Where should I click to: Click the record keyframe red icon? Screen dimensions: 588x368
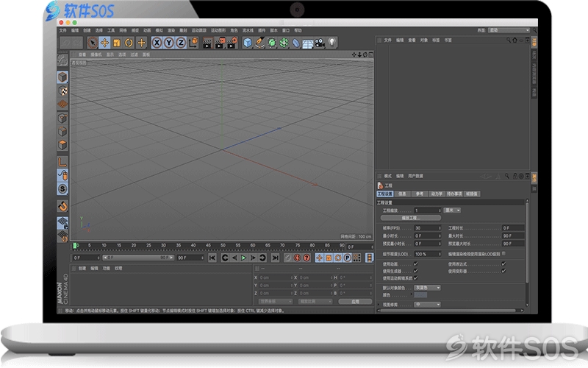pos(298,258)
